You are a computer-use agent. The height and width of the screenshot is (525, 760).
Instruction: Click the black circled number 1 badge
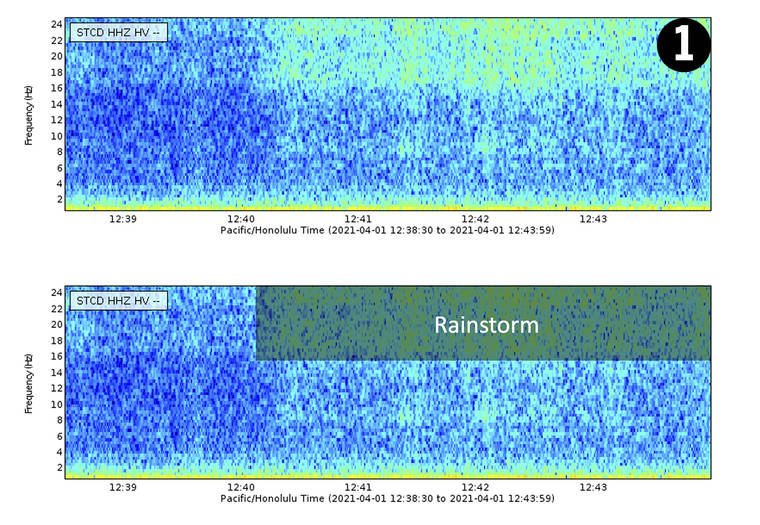click(684, 45)
